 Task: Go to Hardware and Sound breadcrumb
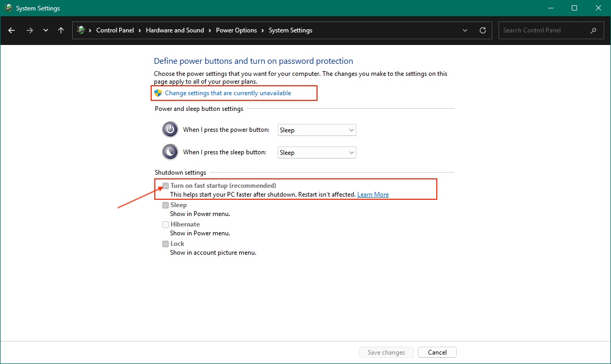coord(175,30)
